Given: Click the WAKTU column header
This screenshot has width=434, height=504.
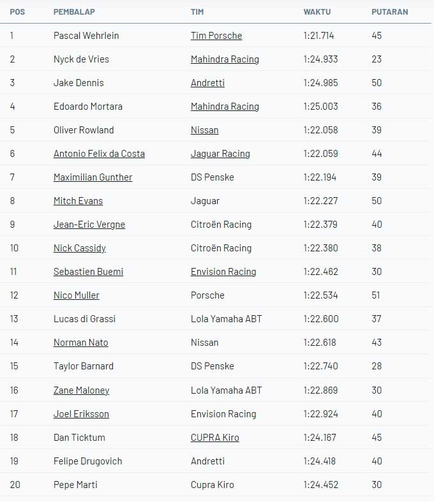Looking at the screenshot, I should tap(317, 12).
